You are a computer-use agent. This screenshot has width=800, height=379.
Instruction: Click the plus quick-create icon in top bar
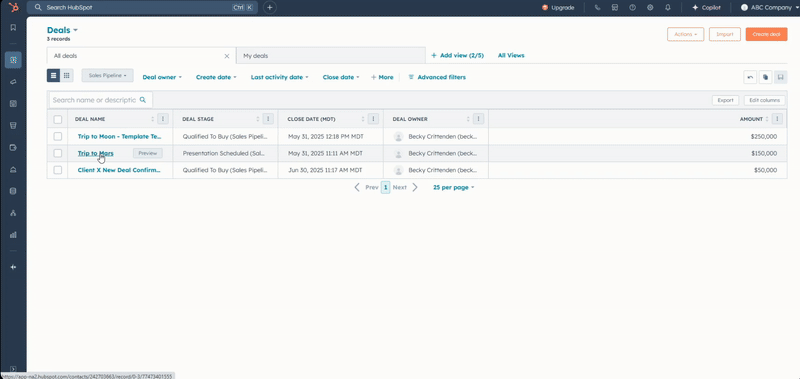(x=270, y=8)
